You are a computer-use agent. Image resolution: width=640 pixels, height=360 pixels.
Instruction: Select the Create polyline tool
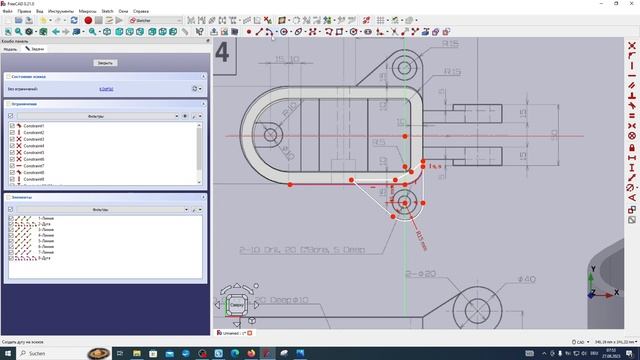pos(329,32)
